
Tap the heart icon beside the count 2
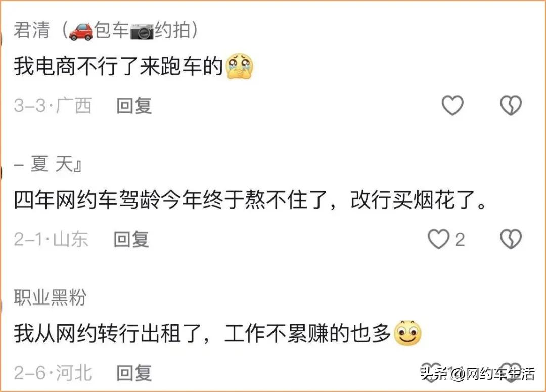point(439,240)
